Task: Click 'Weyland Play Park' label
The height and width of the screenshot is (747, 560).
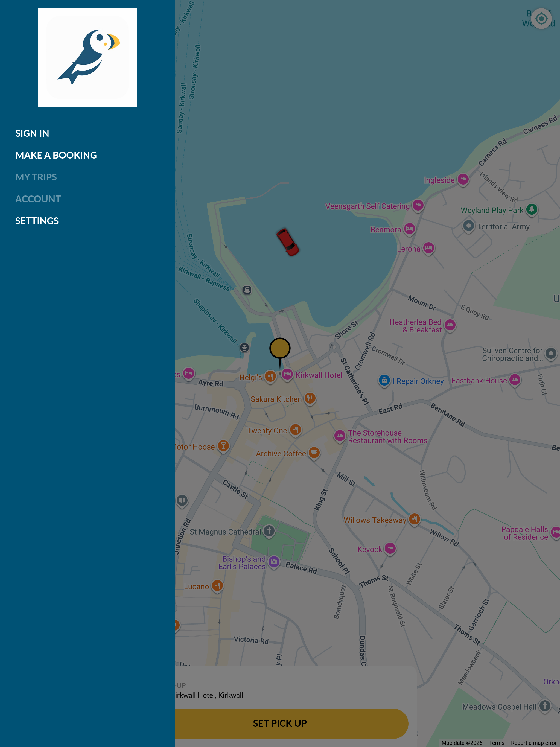Action: [492, 210]
